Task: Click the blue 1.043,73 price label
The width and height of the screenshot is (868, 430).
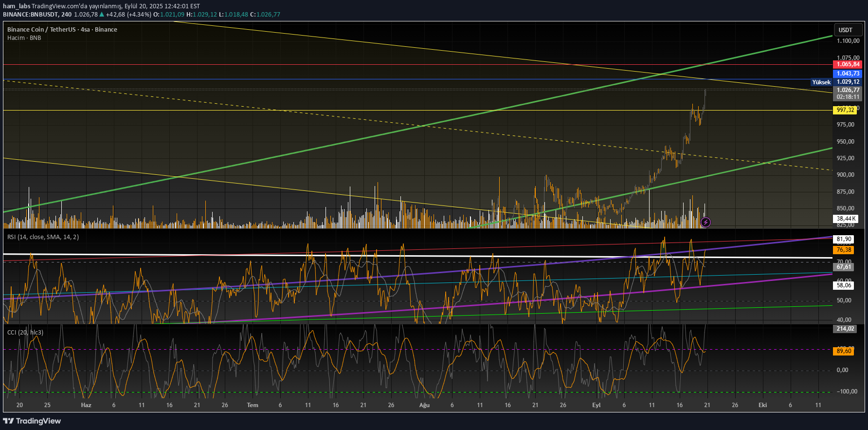Action: (x=848, y=74)
